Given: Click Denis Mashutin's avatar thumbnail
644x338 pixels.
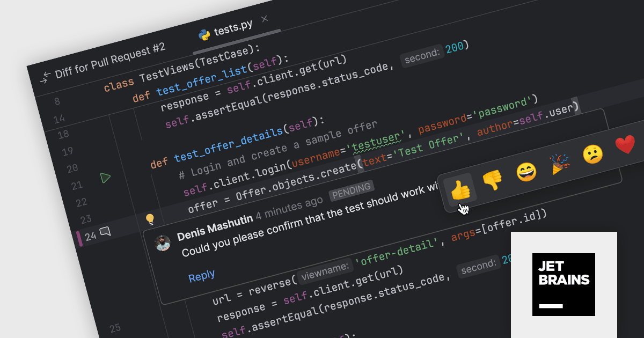Looking at the screenshot, I should click(x=163, y=243).
